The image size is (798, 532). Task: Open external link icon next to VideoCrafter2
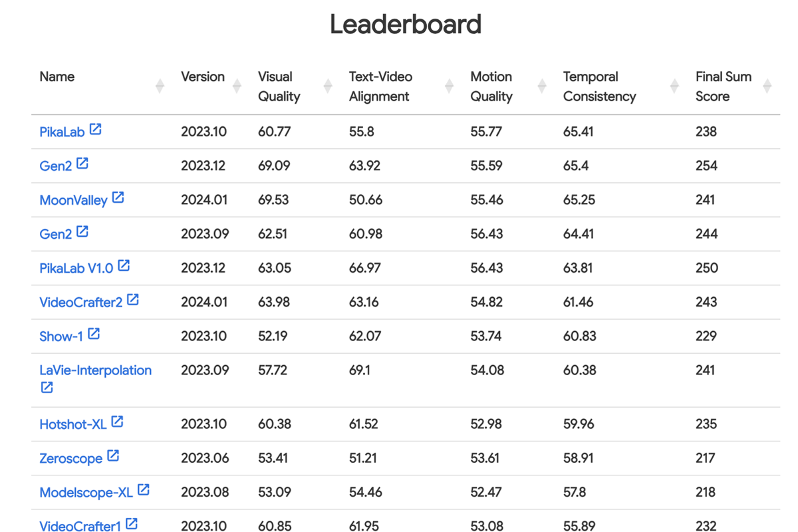pyautogui.click(x=133, y=300)
